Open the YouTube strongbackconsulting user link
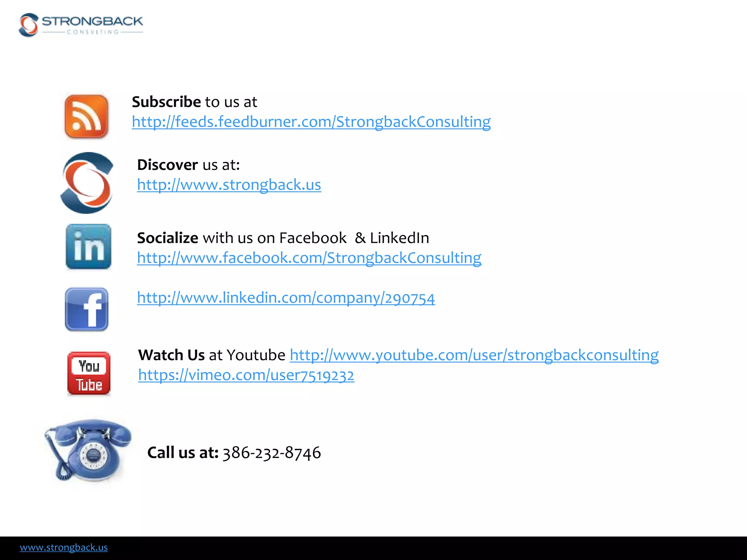The image size is (747, 560). (474, 355)
